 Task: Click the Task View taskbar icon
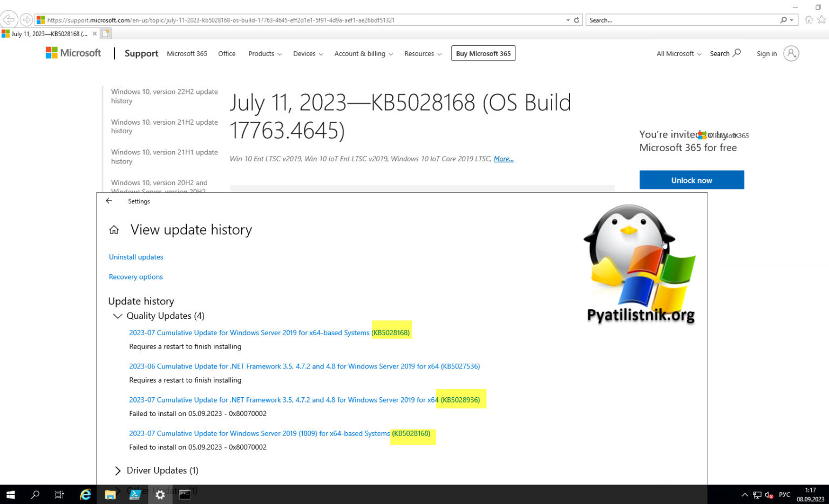[x=59, y=494]
